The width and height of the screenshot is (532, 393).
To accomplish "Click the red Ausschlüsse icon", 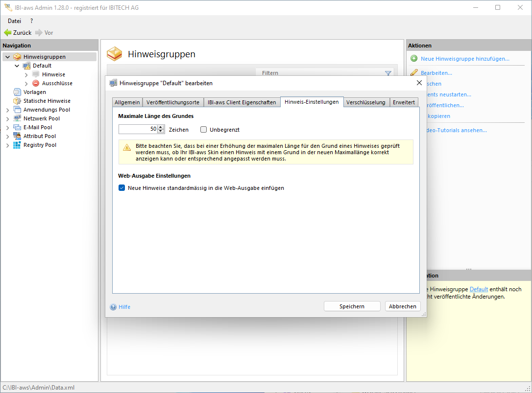I will (x=36, y=83).
